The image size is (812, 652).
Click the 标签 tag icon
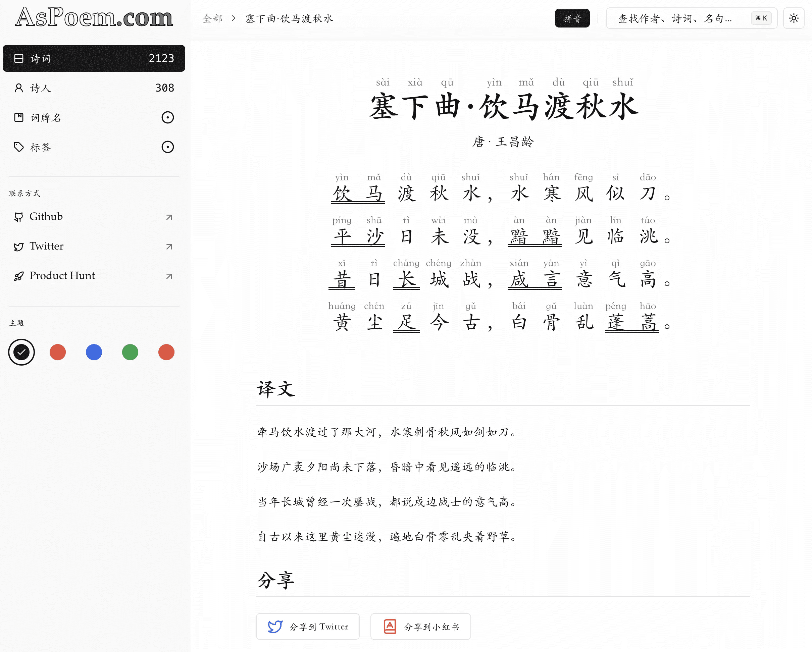[18, 147]
